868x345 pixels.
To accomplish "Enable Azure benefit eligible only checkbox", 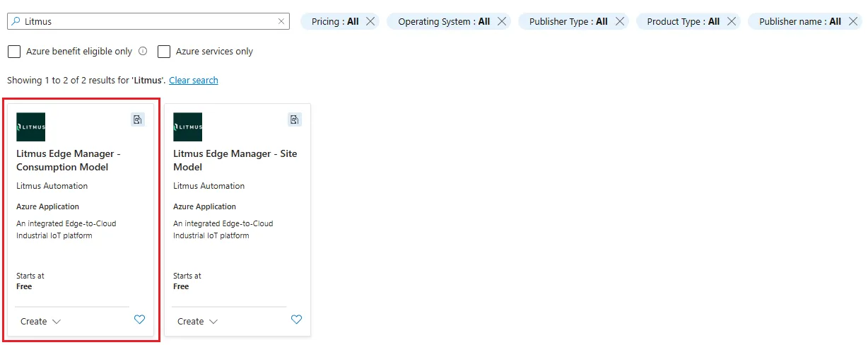I will pyautogui.click(x=13, y=51).
